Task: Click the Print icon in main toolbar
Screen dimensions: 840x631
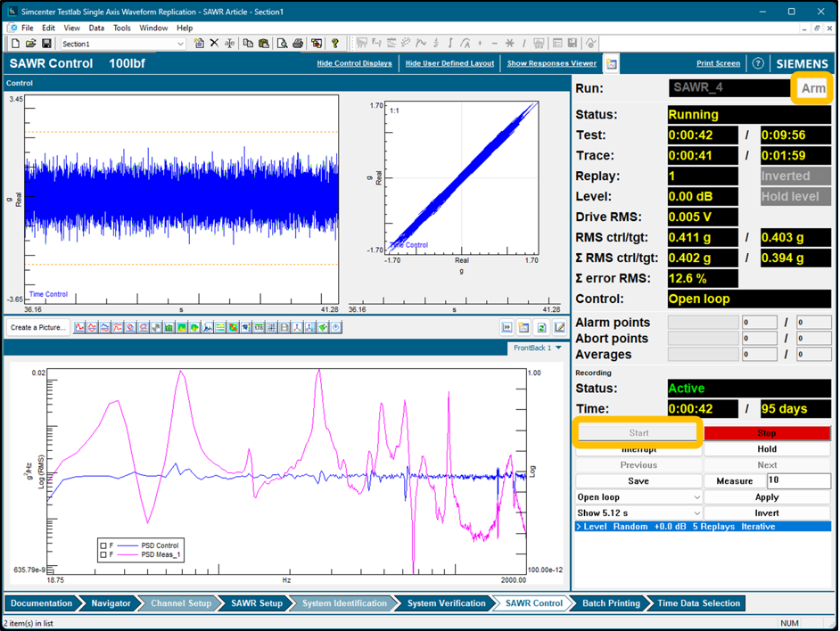Action: coord(298,43)
